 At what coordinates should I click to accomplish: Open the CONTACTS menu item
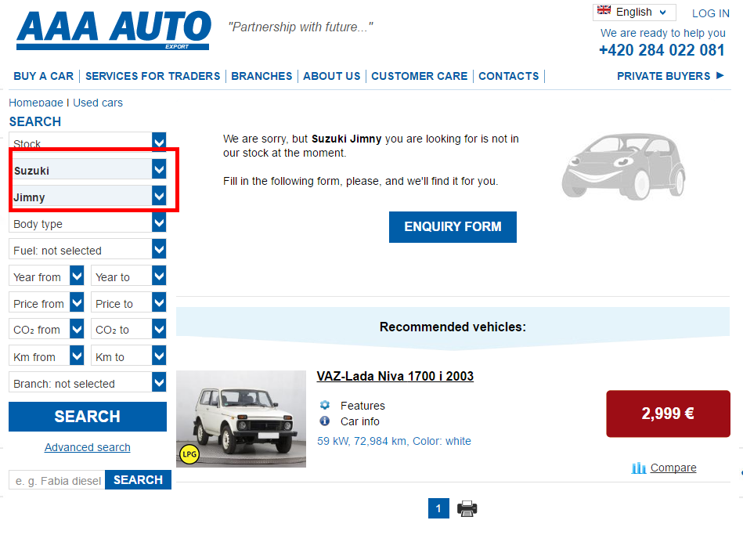coord(508,76)
